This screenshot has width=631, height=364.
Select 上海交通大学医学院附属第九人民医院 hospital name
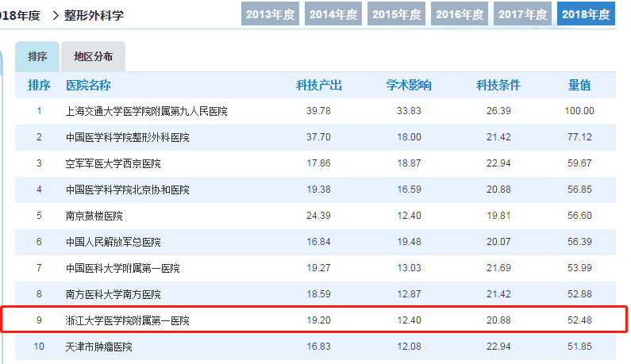[147, 111]
